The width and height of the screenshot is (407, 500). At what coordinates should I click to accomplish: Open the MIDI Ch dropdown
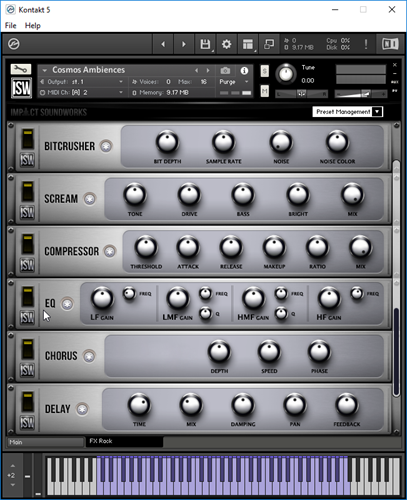[x=81, y=92]
